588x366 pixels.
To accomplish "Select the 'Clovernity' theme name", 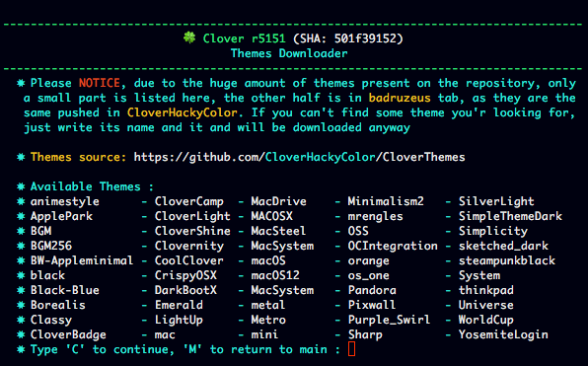I will click(x=189, y=246).
